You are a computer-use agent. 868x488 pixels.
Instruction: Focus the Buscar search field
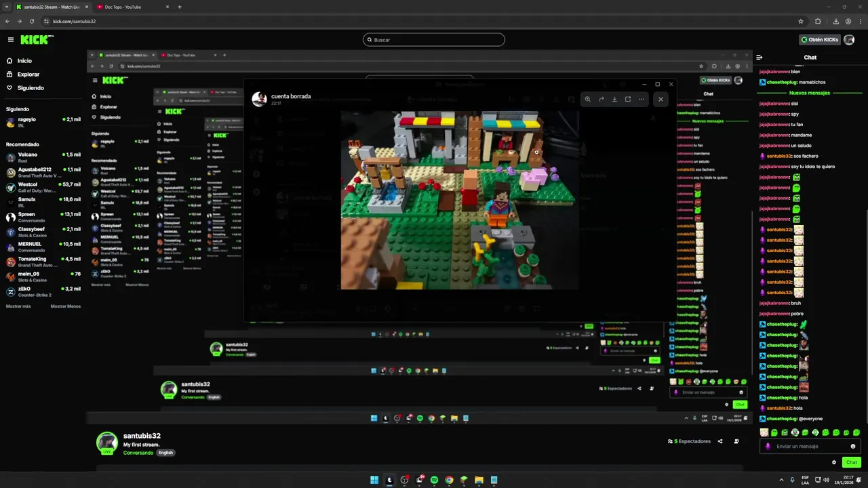[434, 40]
